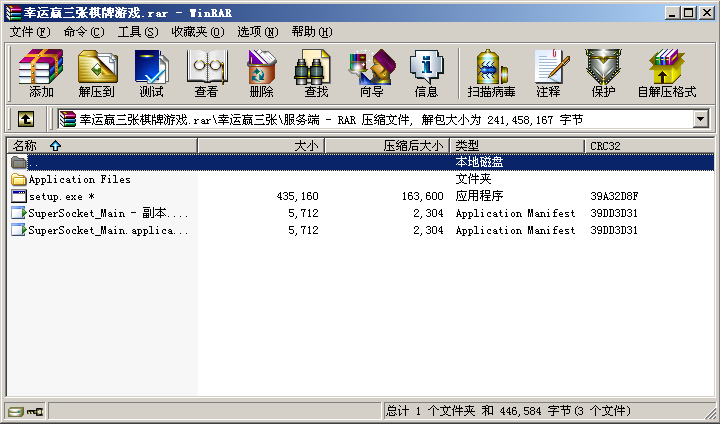The height and width of the screenshot is (424, 720).
Task: Click the 解压到 (Extract To) icon
Action: pos(97,73)
